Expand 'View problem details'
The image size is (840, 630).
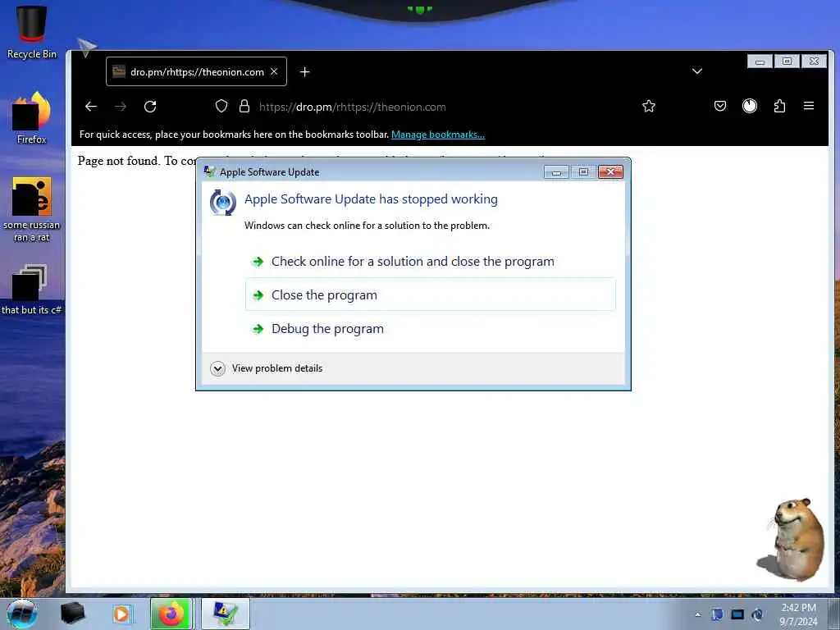coord(267,368)
